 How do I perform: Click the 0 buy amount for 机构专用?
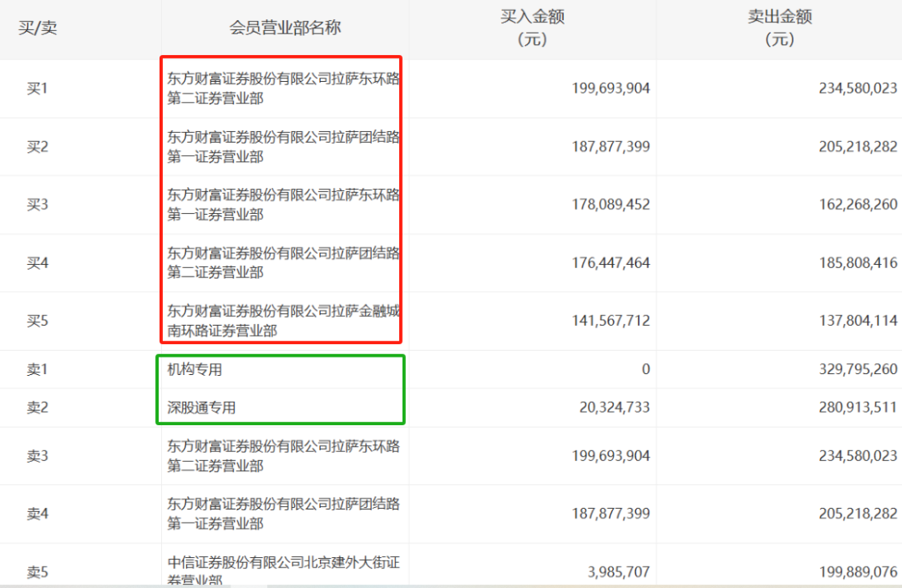646,369
